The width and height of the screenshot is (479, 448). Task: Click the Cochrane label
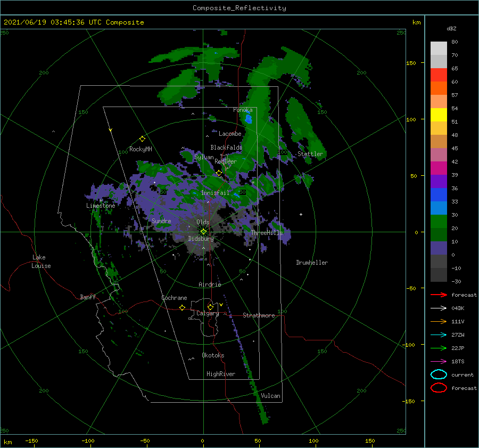tap(174, 298)
